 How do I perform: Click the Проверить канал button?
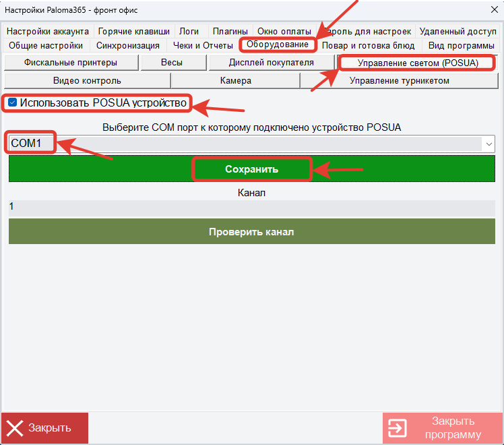251,232
